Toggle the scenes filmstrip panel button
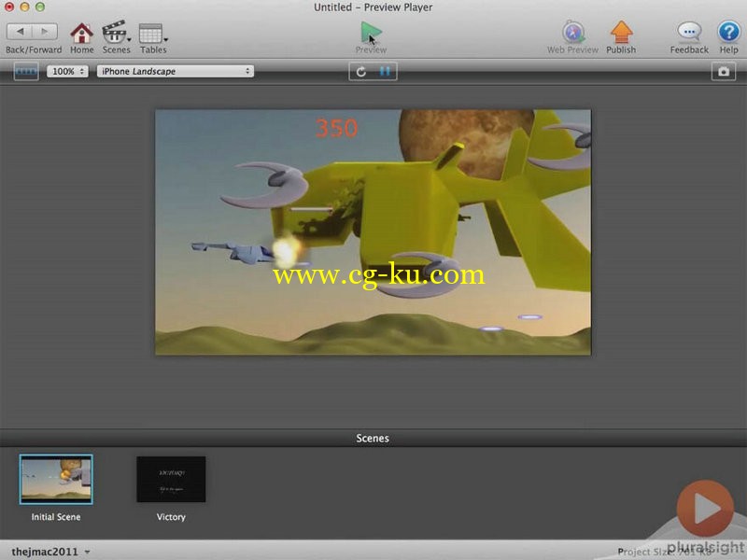The image size is (747, 560). (x=26, y=72)
